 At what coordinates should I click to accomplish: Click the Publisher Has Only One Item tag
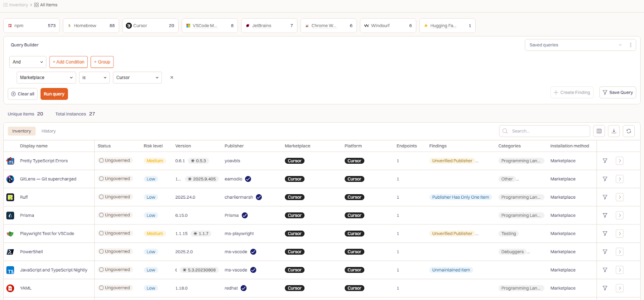461,197
